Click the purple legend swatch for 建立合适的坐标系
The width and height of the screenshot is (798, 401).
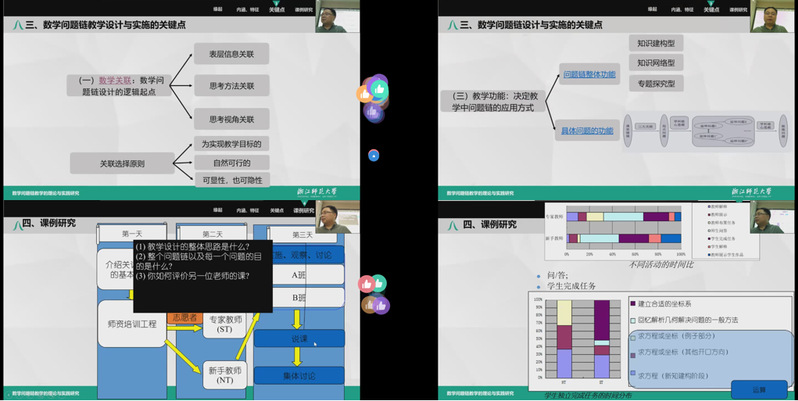point(632,303)
